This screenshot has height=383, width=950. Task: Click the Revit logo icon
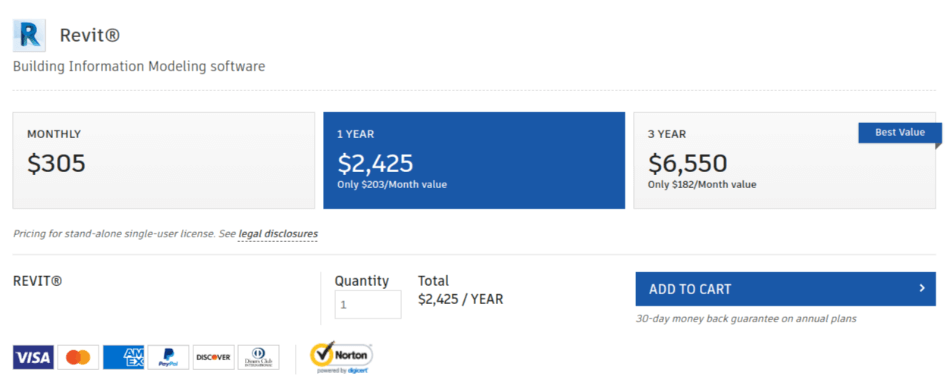(29, 35)
